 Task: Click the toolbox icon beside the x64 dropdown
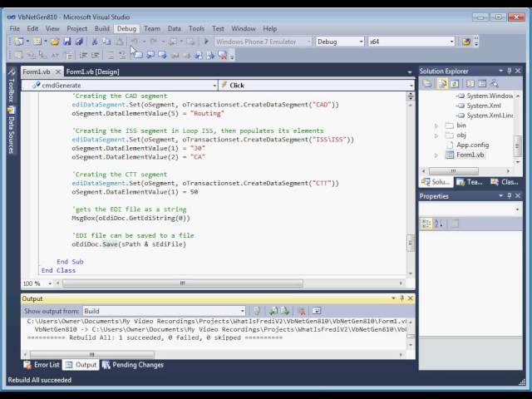tap(466, 42)
